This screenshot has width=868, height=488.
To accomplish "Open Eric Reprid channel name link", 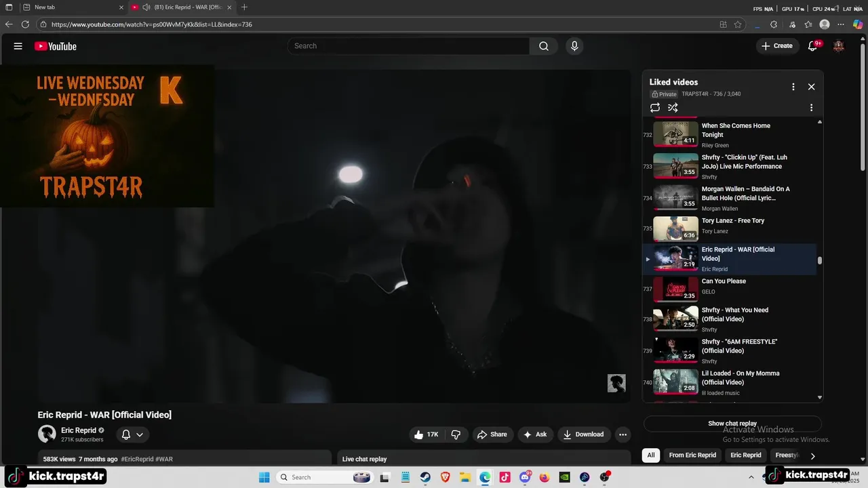I will pos(79,430).
